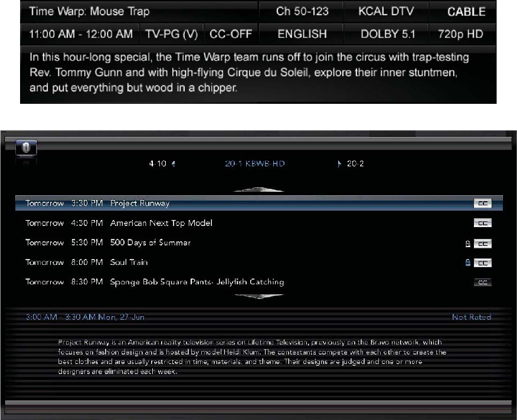This screenshot has width=517, height=420.
Task: Click the KCAL DTV station label
Action: pyautogui.click(x=386, y=12)
